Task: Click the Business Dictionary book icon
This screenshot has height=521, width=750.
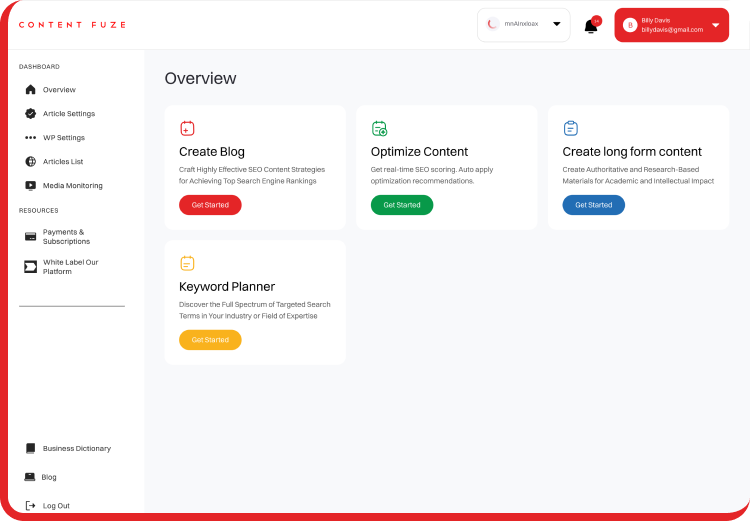Action: pyautogui.click(x=31, y=449)
